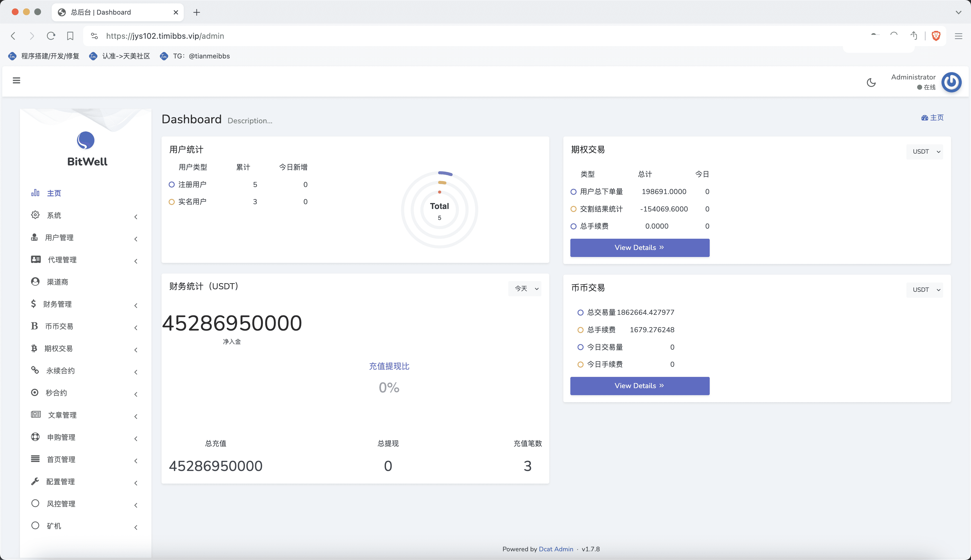971x560 pixels.
Task: Click the Total users donut chart
Action: (x=439, y=210)
